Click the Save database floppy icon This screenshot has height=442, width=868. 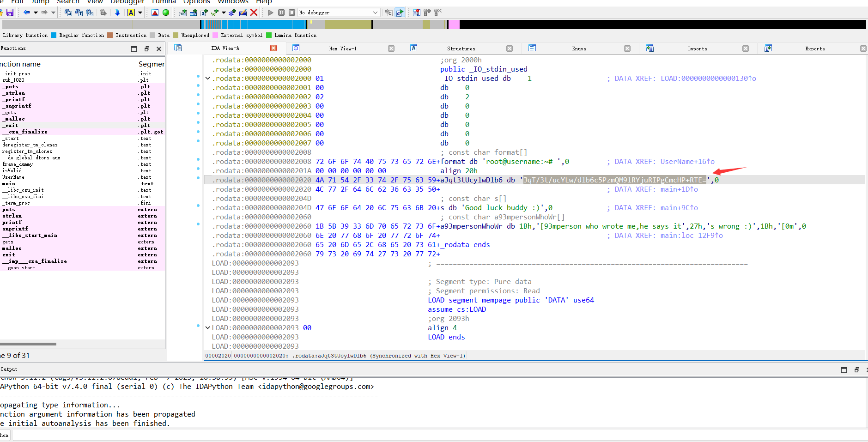tap(10, 12)
